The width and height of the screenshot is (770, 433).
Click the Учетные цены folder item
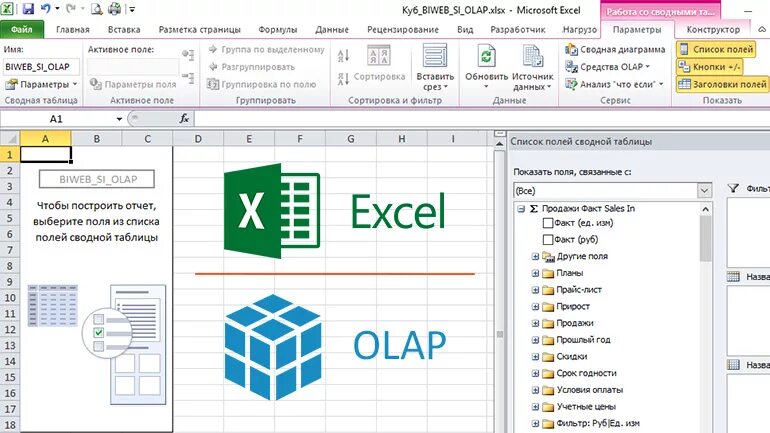[x=579, y=406]
